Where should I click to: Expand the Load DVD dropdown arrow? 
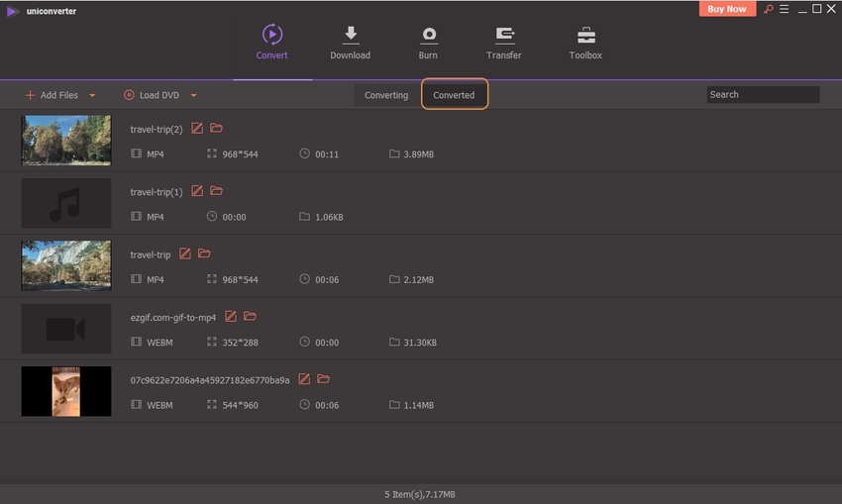(x=193, y=95)
